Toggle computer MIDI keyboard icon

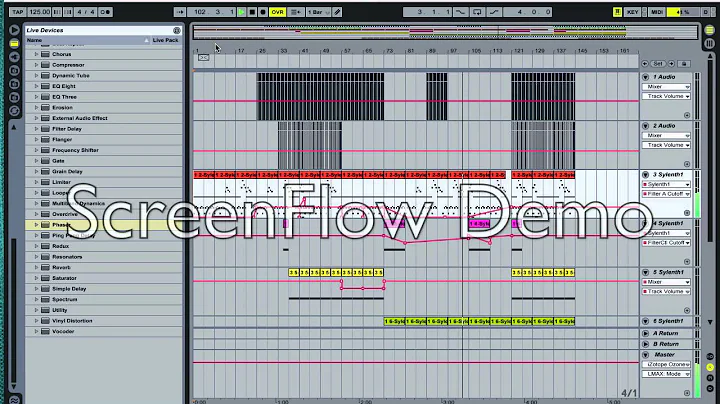click(x=617, y=12)
